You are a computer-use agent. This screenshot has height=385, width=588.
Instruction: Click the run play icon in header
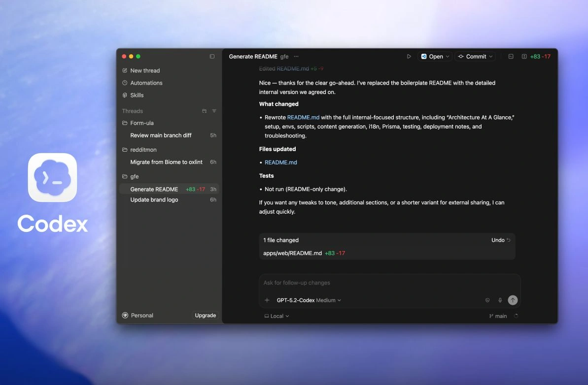click(x=409, y=56)
